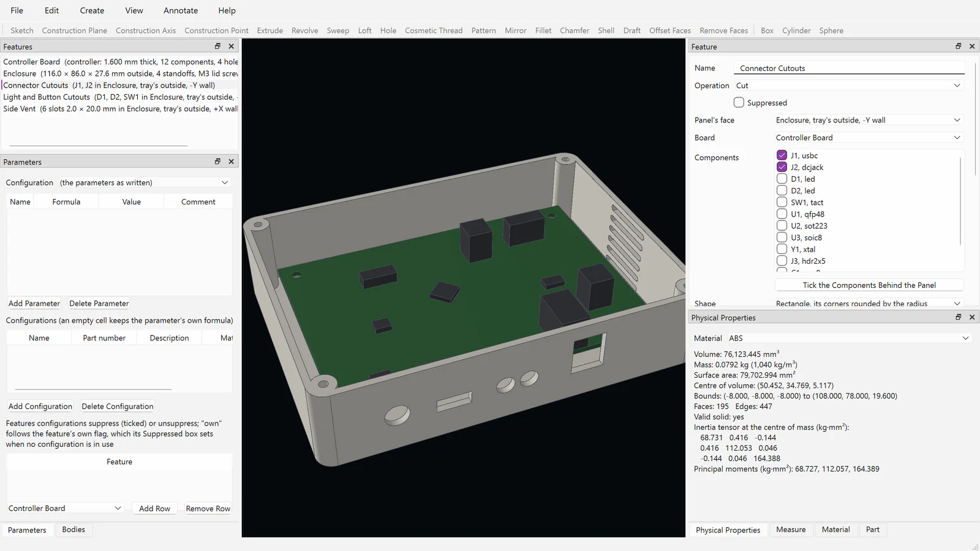The height and width of the screenshot is (551, 980).
Task: Click Delete Configuration
Action: 118,407
